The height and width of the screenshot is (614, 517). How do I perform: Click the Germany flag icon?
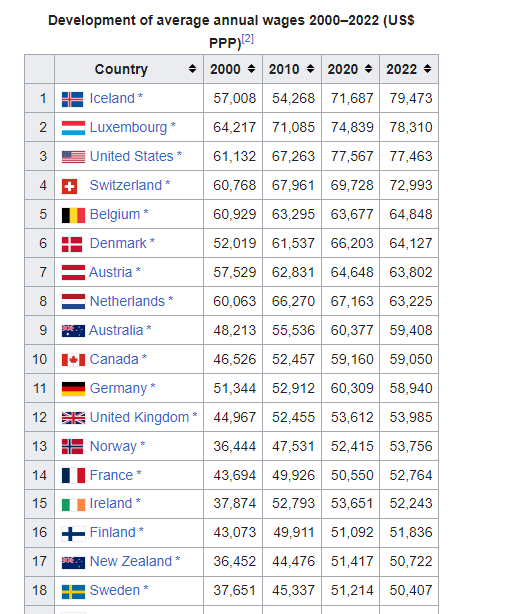point(73,389)
